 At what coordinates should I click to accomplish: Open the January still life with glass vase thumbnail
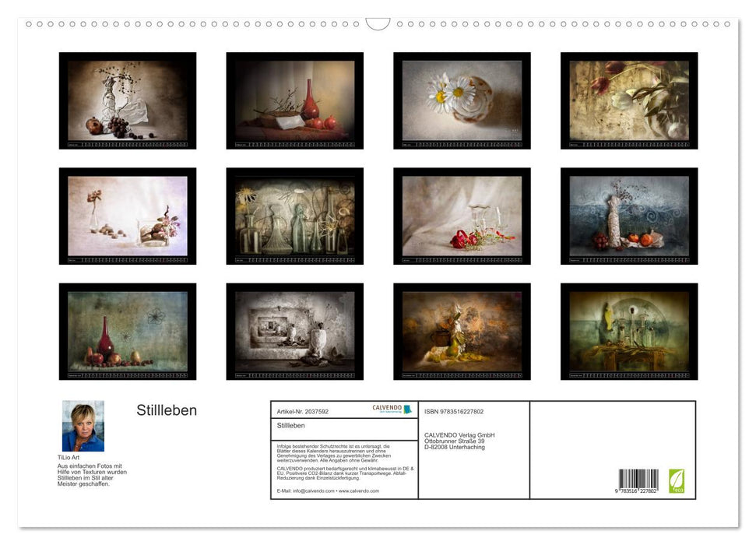[127, 101]
